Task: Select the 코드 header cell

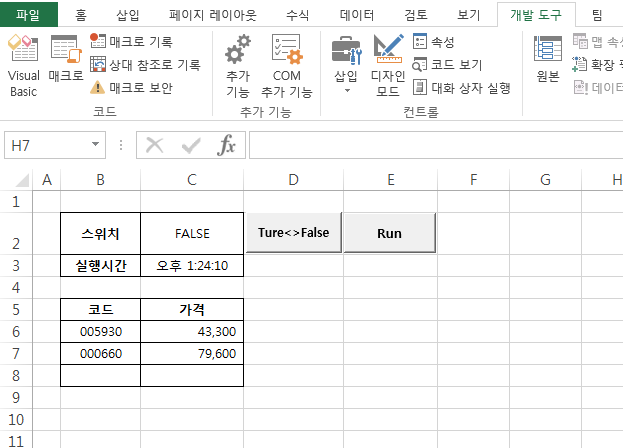Action: (101, 309)
